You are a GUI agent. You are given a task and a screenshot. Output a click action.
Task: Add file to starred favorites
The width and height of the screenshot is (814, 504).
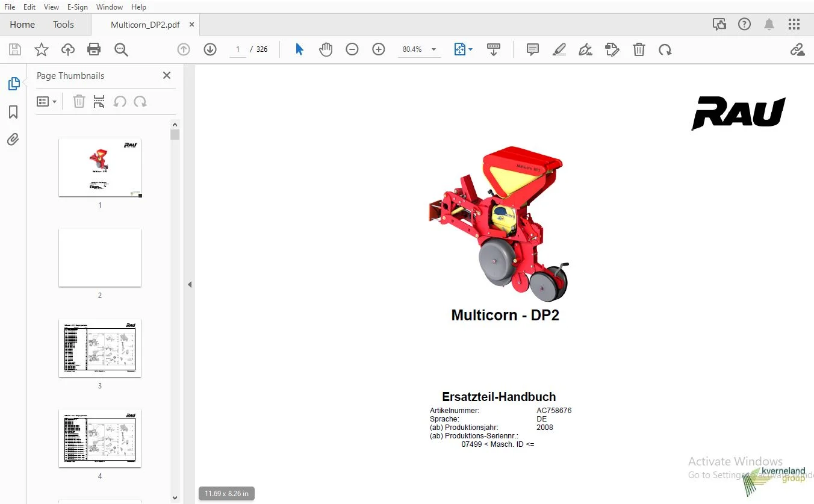[x=42, y=49]
